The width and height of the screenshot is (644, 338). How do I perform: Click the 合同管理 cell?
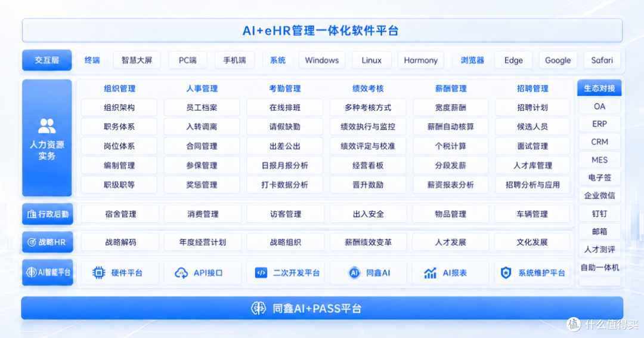point(202,146)
